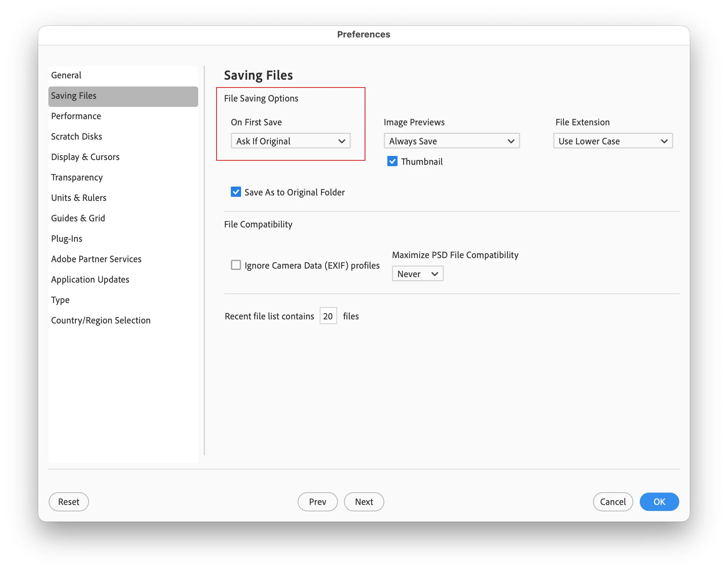Image resolution: width=728 pixels, height=572 pixels.
Task: Select Country/Region Selection item
Action: tap(100, 320)
